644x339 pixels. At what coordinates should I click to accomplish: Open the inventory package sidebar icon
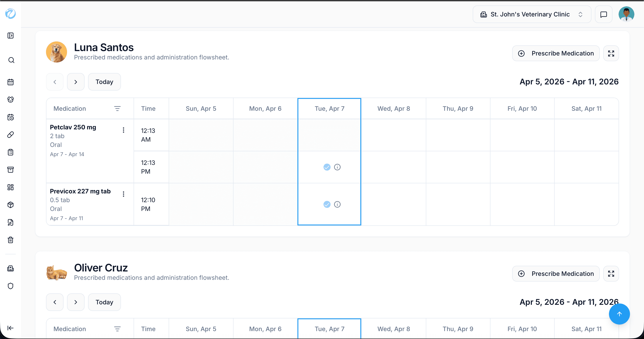coord(11,205)
